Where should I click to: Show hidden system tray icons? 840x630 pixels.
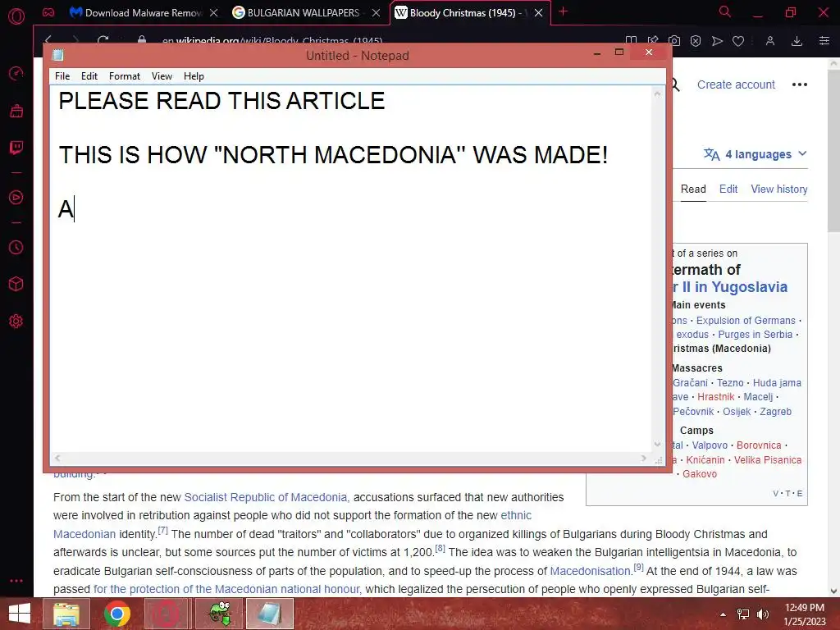coord(723,614)
